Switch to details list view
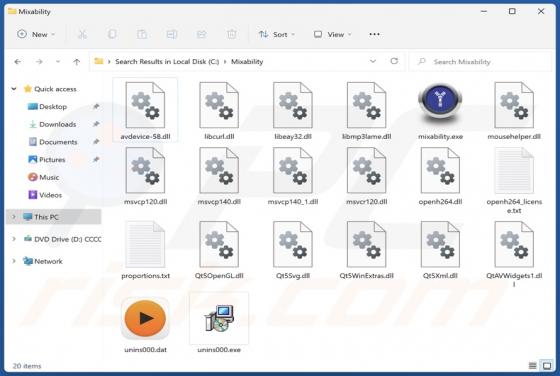The height and width of the screenshot is (376, 560). tap(532, 366)
